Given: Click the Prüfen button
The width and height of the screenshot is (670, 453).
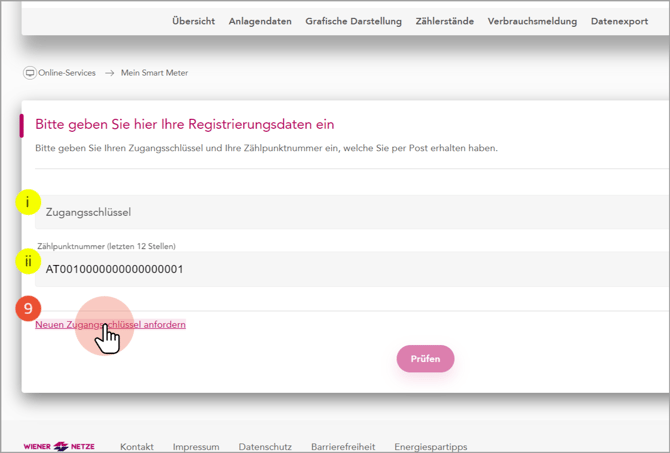Looking at the screenshot, I should (x=425, y=359).
